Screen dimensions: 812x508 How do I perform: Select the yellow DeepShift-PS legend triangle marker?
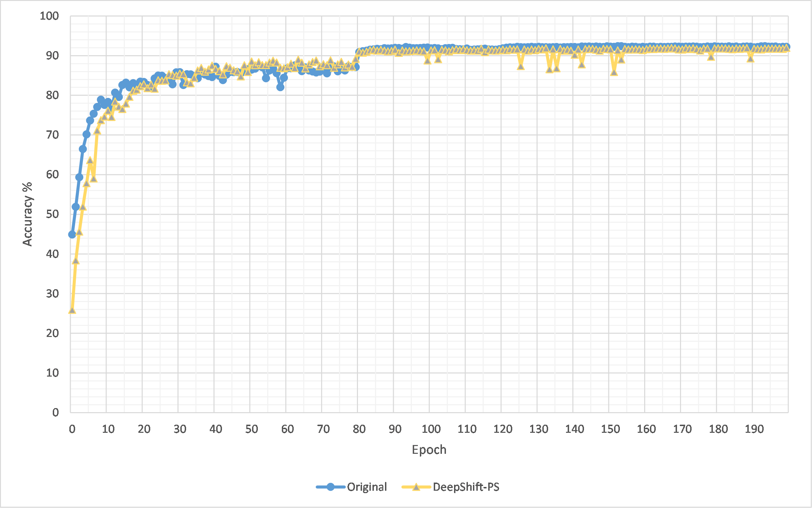pyautogui.click(x=416, y=487)
